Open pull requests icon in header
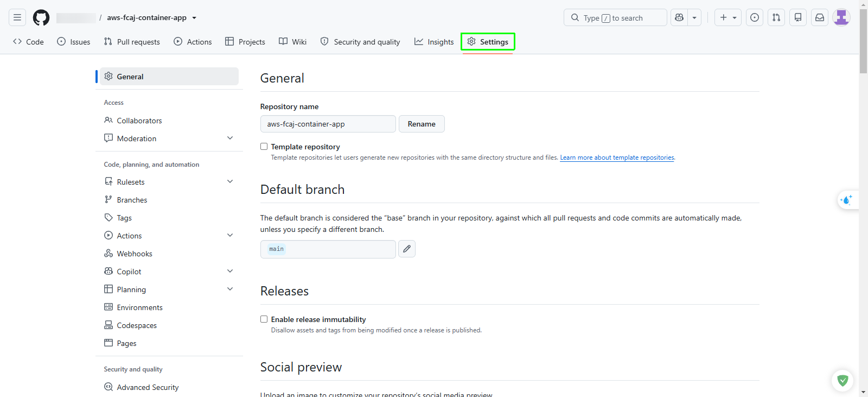This screenshot has width=868, height=397. [x=776, y=17]
